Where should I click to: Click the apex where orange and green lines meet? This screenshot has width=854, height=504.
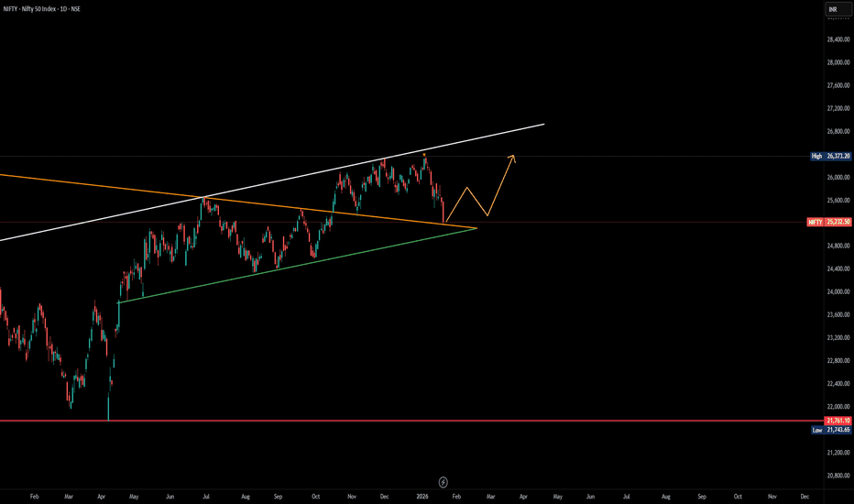pos(476,227)
